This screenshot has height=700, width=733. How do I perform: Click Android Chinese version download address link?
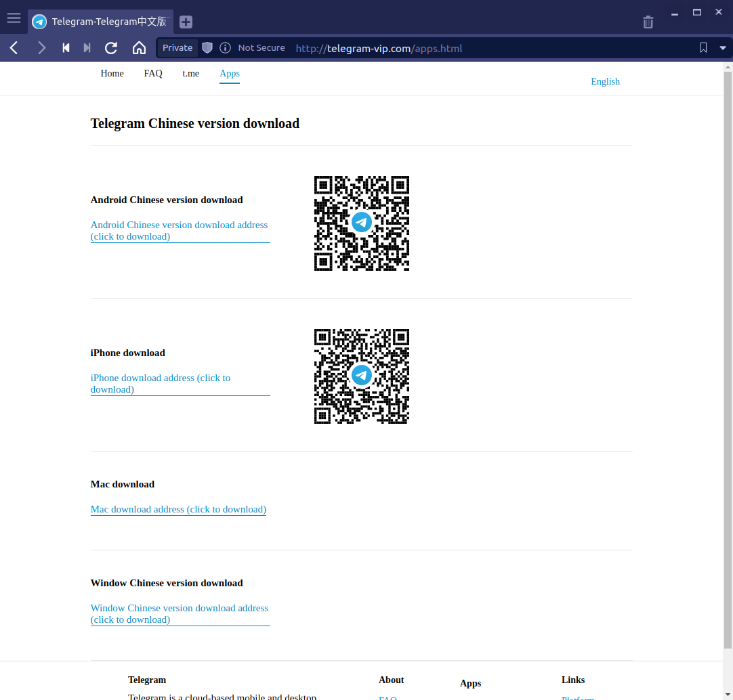pyautogui.click(x=180, y=230)
